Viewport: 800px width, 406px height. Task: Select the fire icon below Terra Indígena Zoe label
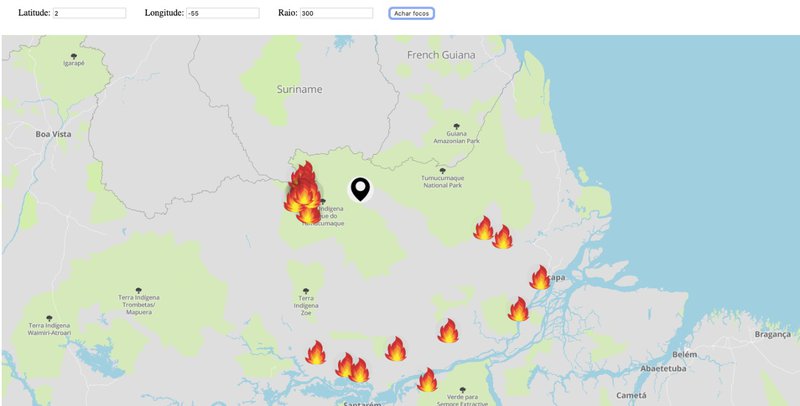pos(316,352)
